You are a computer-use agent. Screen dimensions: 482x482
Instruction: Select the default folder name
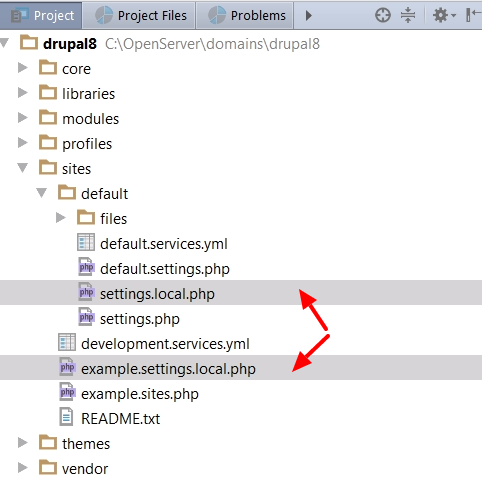104,194
